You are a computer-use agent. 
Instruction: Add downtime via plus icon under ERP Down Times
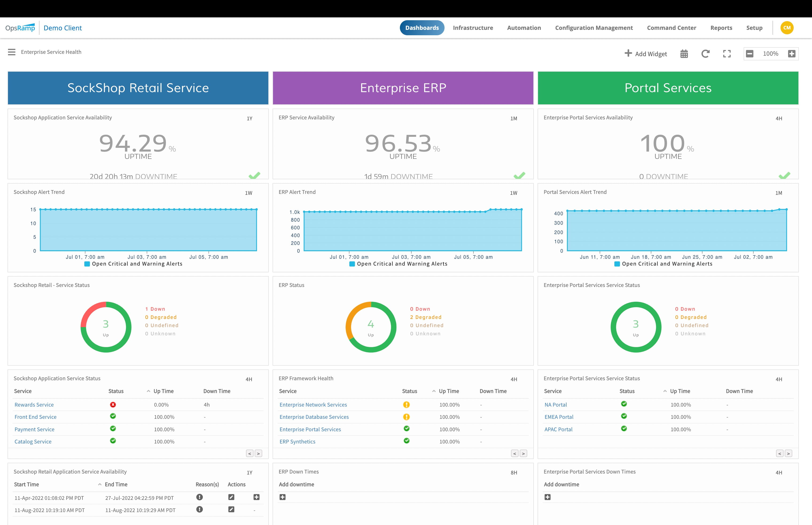(x=282, y=497)
